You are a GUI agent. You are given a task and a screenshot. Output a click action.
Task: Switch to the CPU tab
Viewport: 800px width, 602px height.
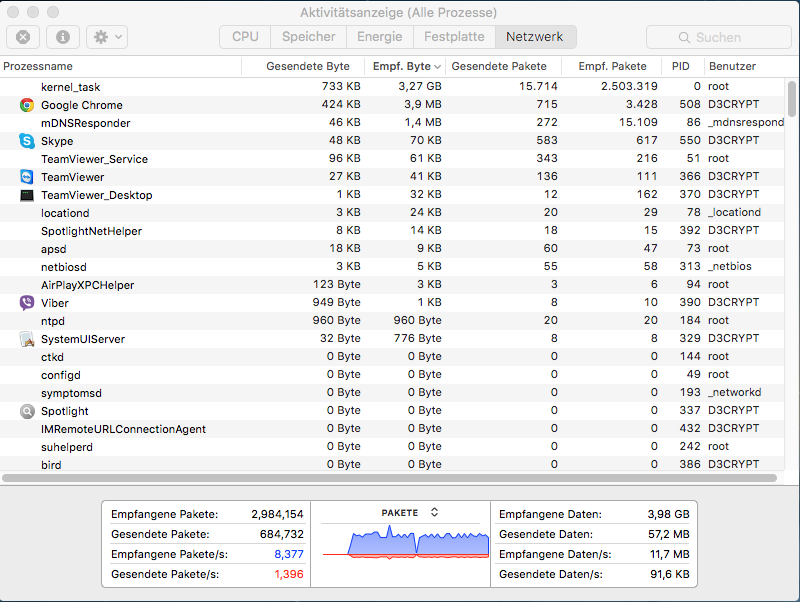(x=245, y=37)
